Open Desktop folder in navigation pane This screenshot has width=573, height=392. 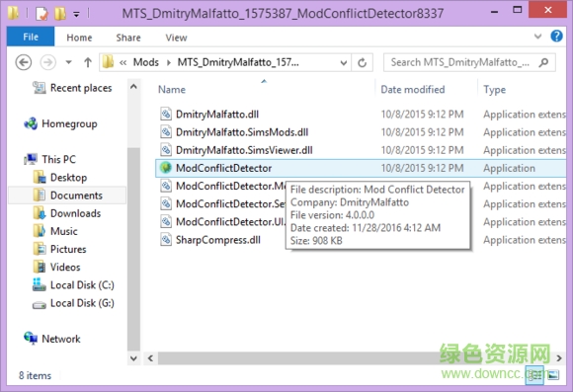(68, 178)
